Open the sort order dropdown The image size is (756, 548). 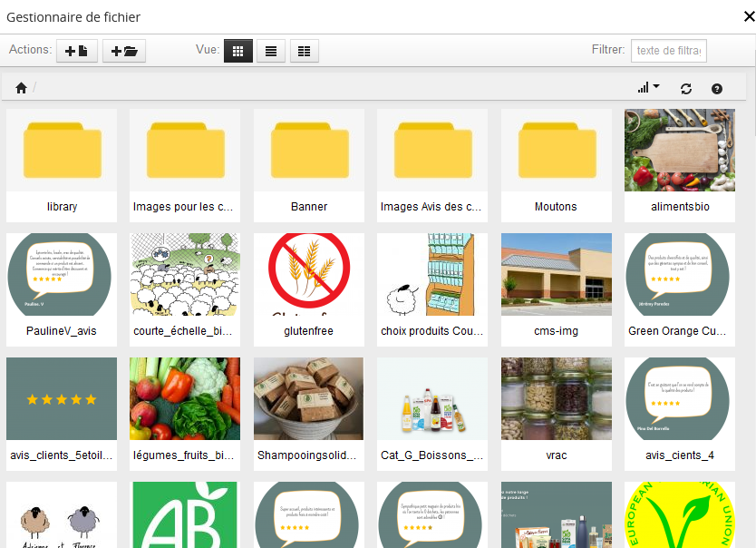point(648,88)
